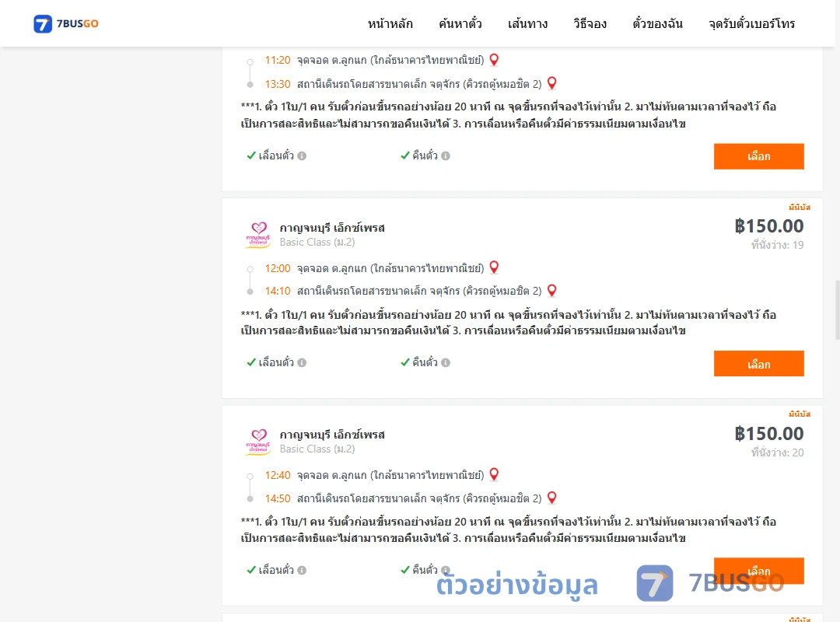
Task: Click the ที่นั่งว่าง: 19 seat count
Action: (777, 245)
